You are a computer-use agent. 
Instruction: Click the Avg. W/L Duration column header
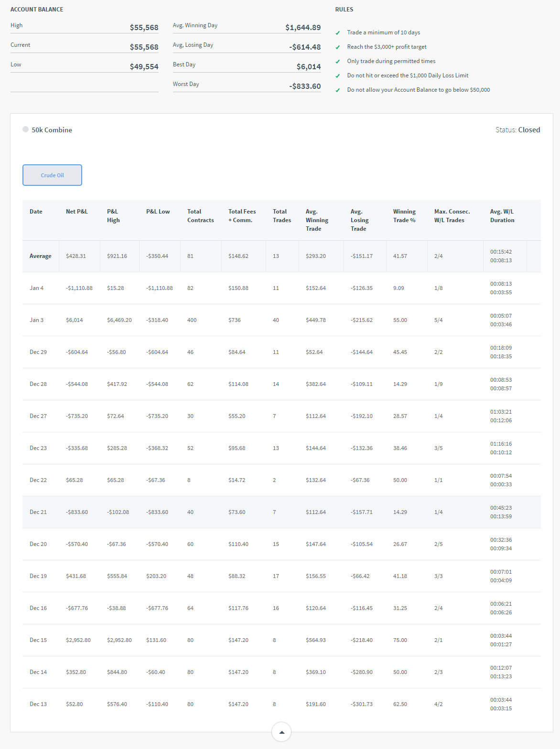(502, 216)
